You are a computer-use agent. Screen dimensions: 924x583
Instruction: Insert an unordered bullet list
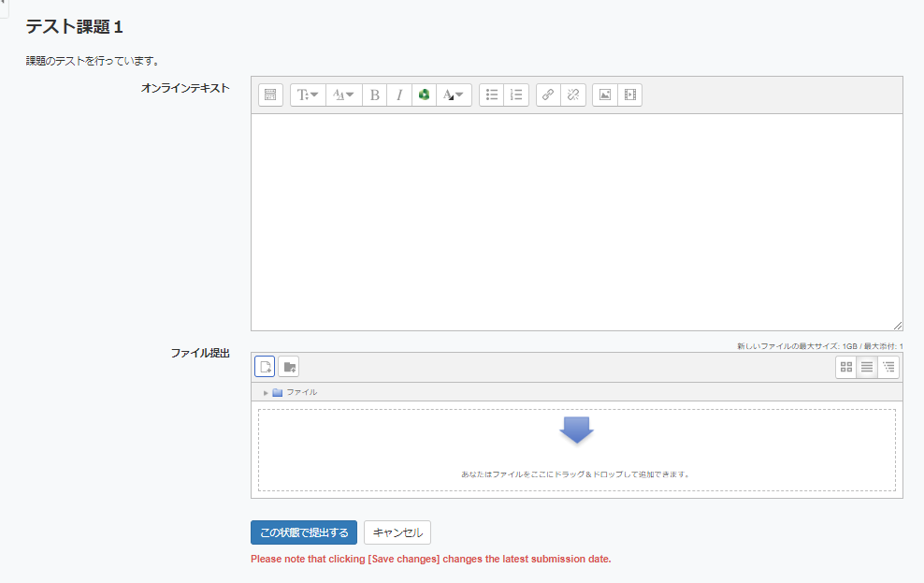(492, 95)
